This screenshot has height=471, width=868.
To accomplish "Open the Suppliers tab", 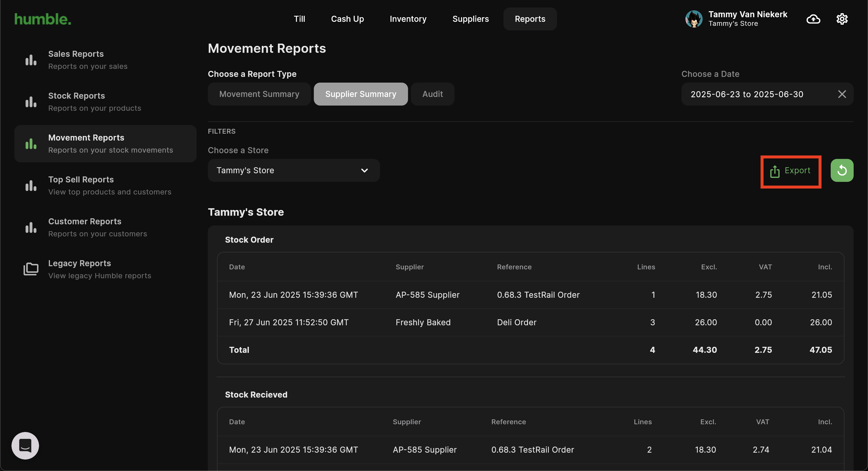I will coord(470,19).
